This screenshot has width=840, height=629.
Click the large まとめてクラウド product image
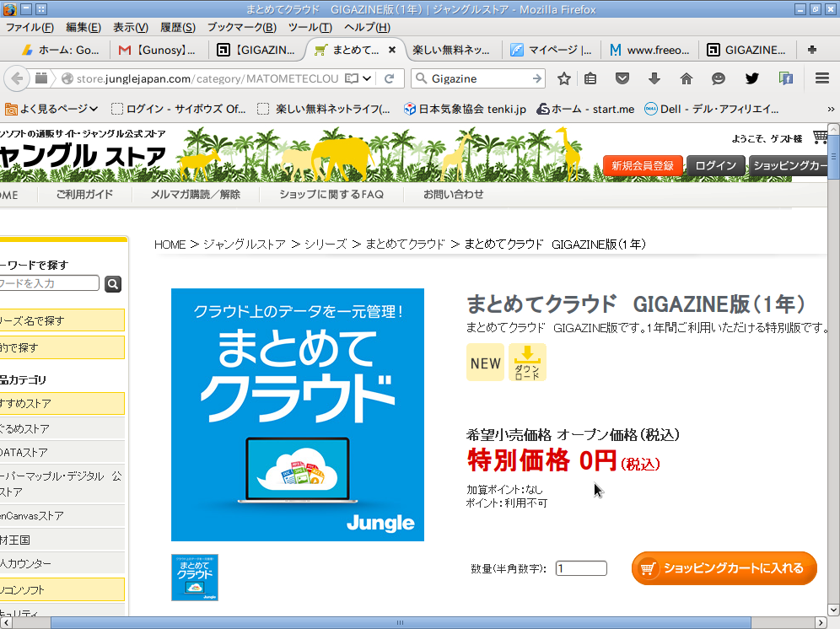298,415
